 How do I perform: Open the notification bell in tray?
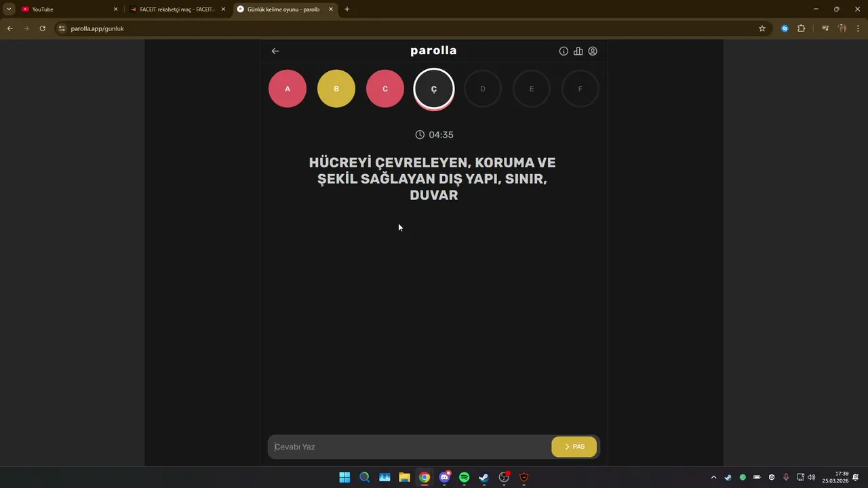856,477
